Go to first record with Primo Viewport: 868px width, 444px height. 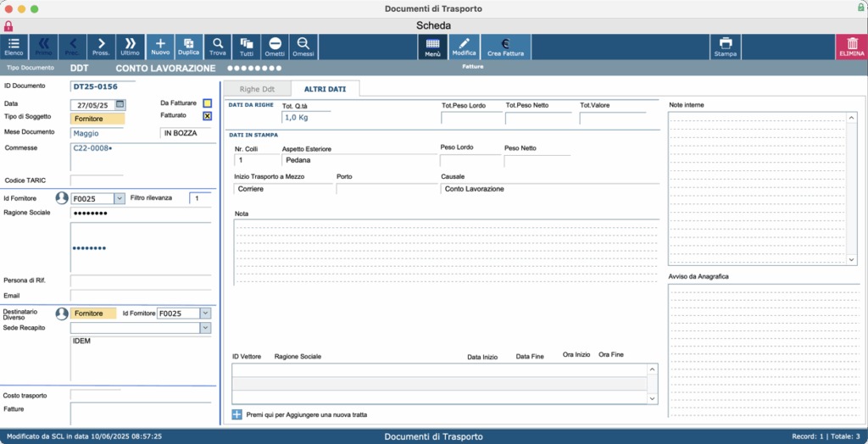pos(43,47)
